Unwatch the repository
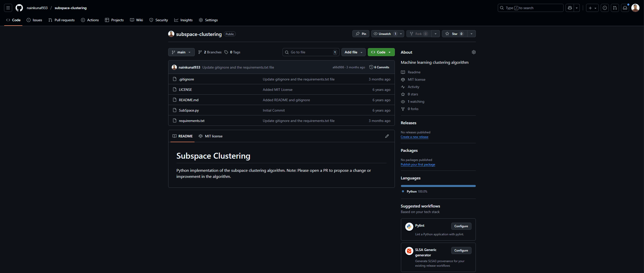644x273 pixels. [385, 34]
